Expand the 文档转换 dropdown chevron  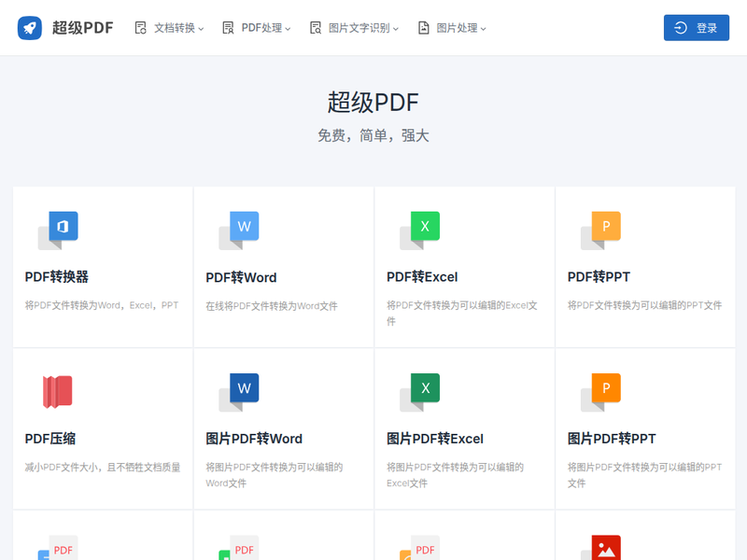click(x=201, y=29)
